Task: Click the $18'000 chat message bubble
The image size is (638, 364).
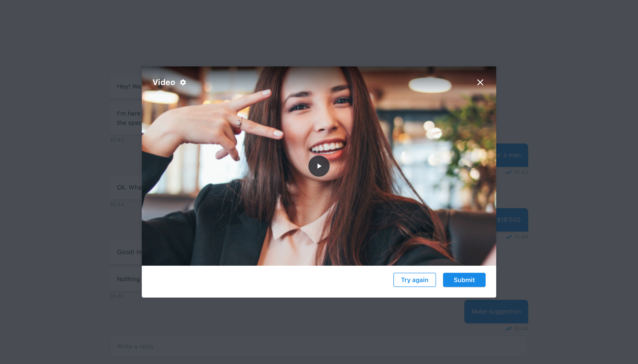Action: 512,220
